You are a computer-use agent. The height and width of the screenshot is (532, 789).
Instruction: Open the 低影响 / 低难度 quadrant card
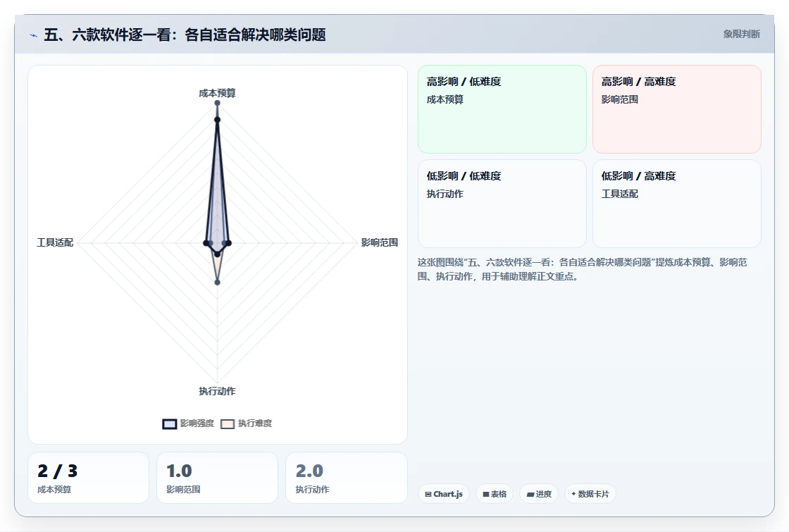[502, 204]
